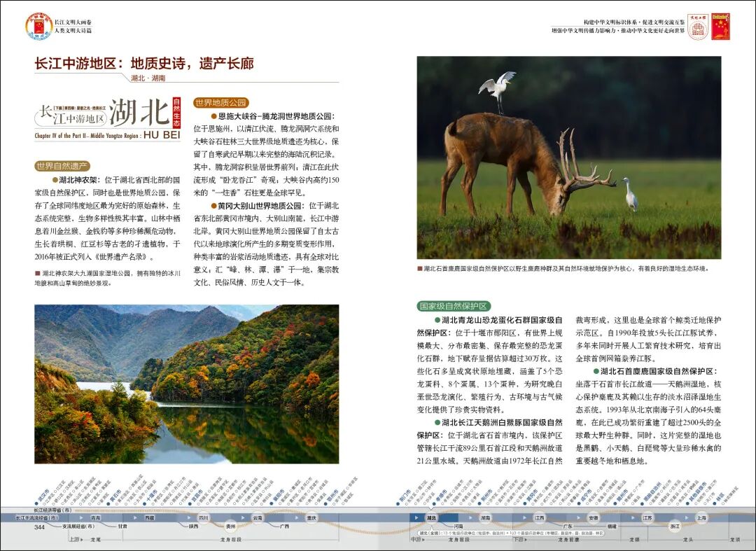
Task: Click the play arrow before 湖北
Action: coord(416,517)
